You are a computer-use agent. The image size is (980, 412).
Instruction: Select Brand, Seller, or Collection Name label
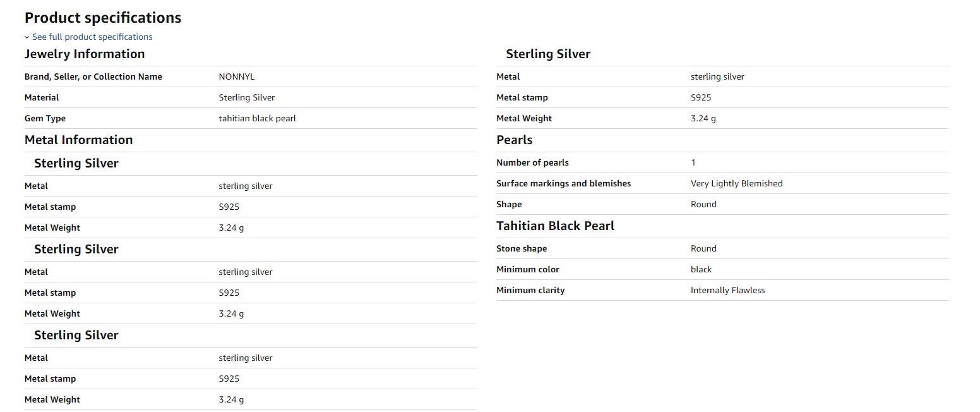tap(93, 76)
